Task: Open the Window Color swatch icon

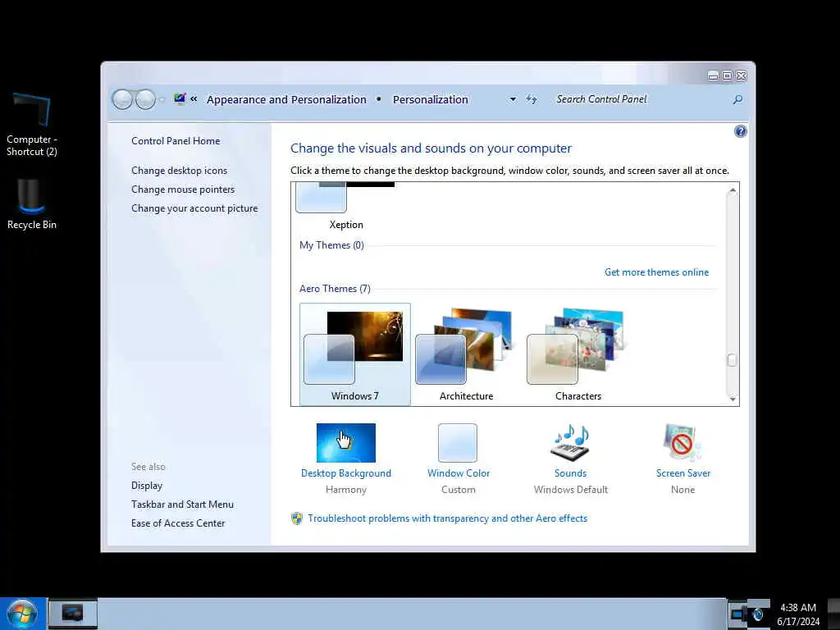Action: (x=458, y=442)
